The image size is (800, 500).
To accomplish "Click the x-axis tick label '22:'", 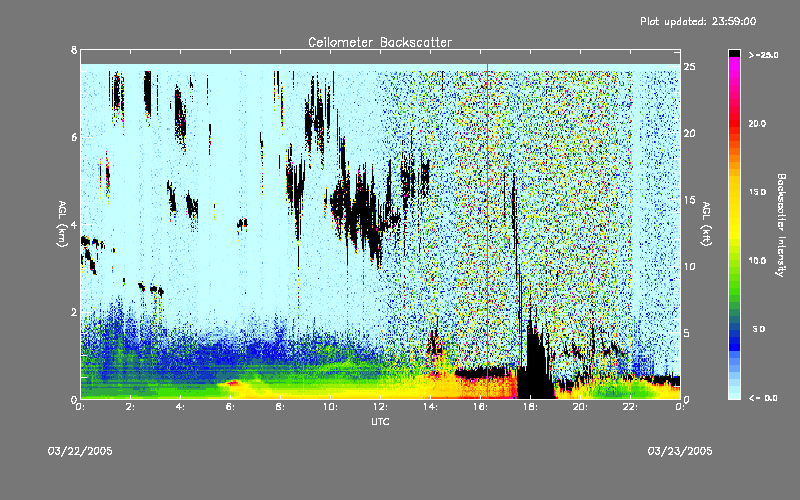I will pyautogui.click(x=630, y=407).
